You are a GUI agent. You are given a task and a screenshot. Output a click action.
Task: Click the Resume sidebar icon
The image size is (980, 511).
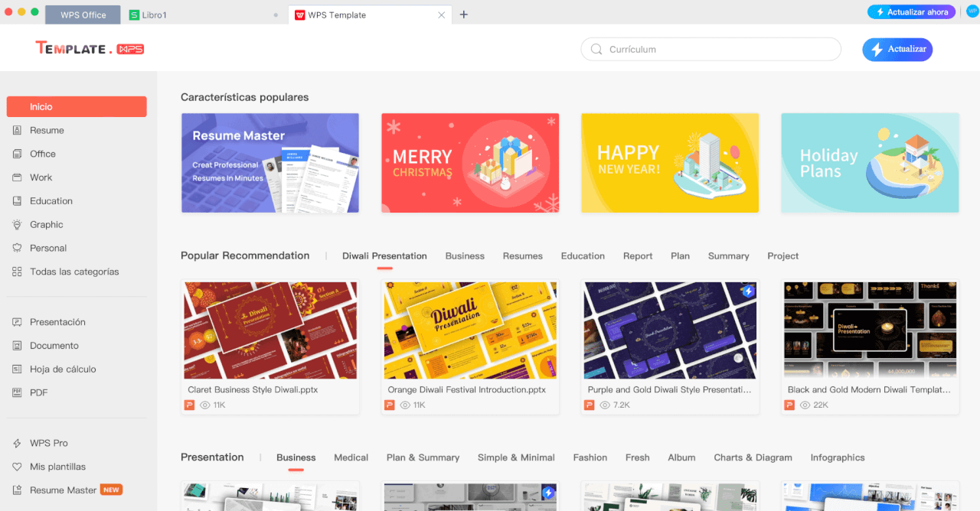pyautogui.click(x=17, y=131)
